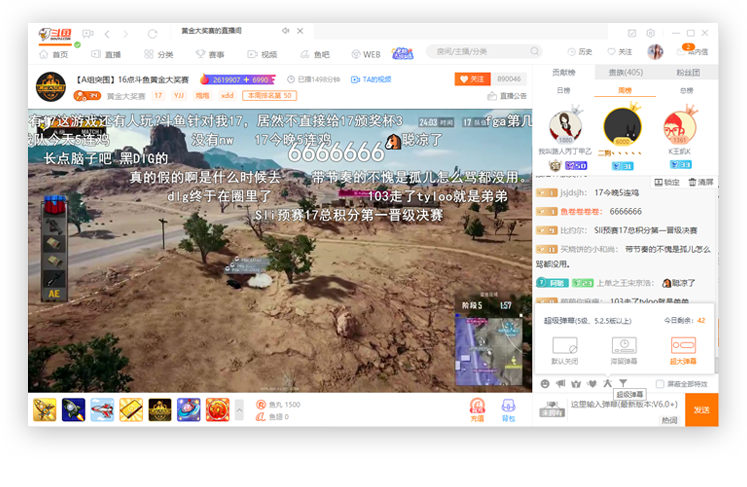Click the 充值 recharge icon

pyautogui.click(x=477, y=410)
